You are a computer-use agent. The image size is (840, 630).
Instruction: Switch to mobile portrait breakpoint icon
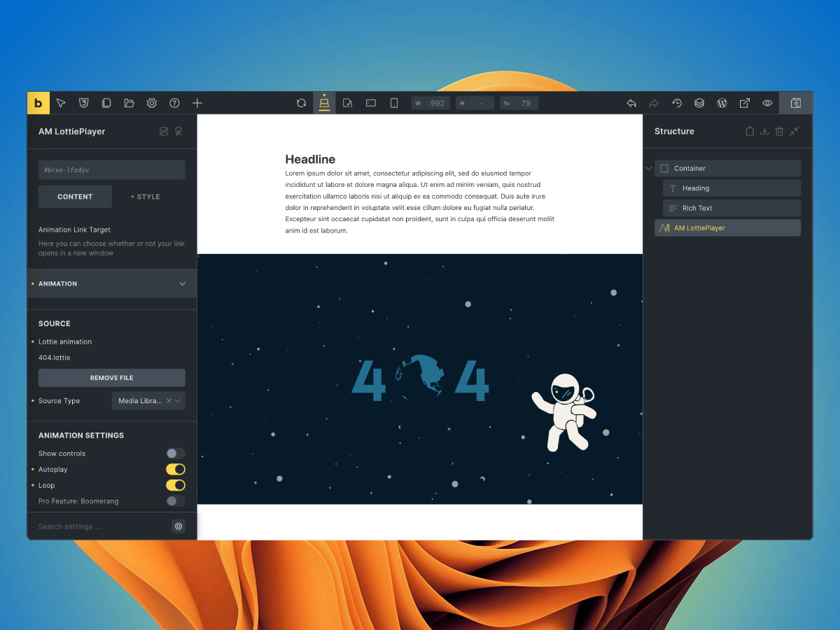[x=394, y=103]
